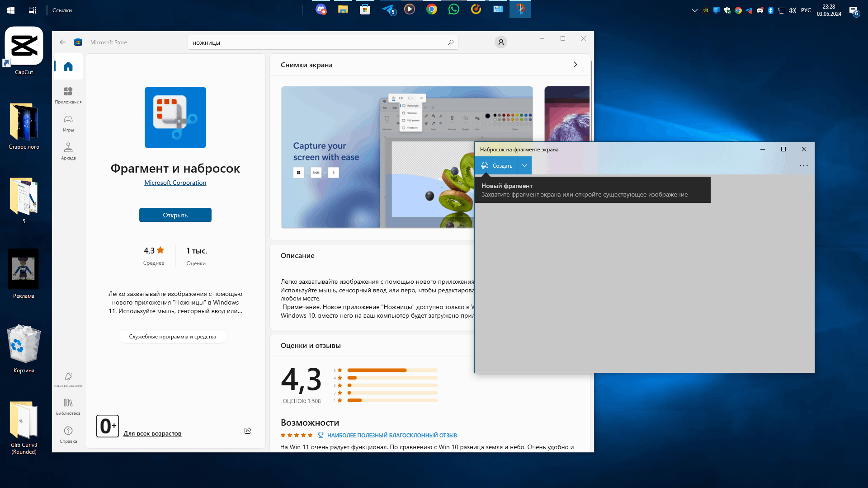The width and height of the screenshot is (868, 488).
Task: Select the Корзина recycle bin
Action: [x=24, y=349]
